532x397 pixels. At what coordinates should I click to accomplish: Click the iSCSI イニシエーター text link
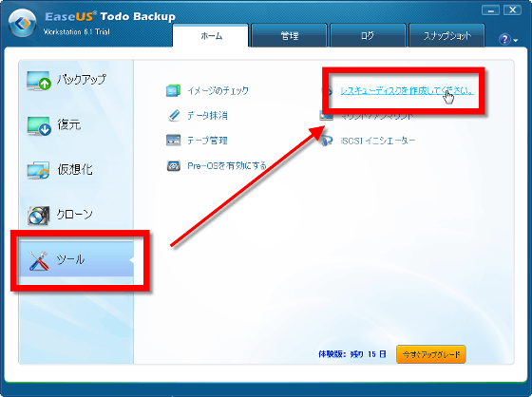378,141
